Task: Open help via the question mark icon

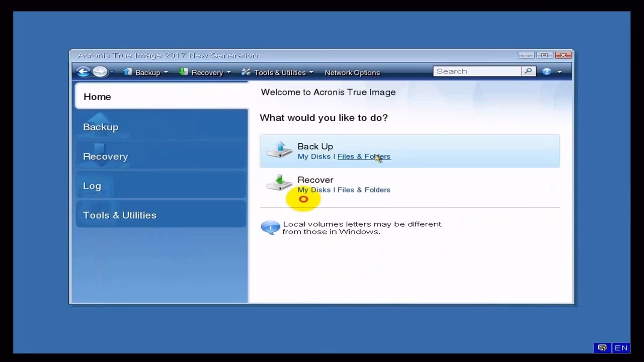Action: pos(546,72)
